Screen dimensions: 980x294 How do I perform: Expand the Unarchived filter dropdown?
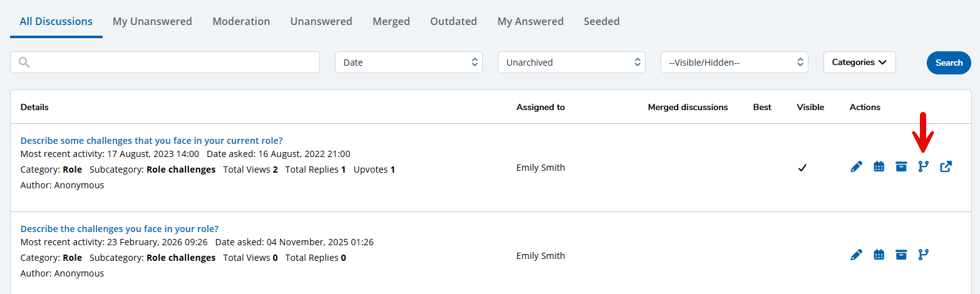click(x=571, y=63)
